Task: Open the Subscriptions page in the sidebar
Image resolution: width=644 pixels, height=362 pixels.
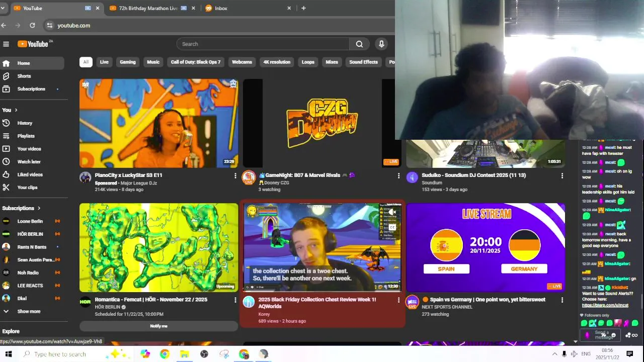Action: coord(32,89)
